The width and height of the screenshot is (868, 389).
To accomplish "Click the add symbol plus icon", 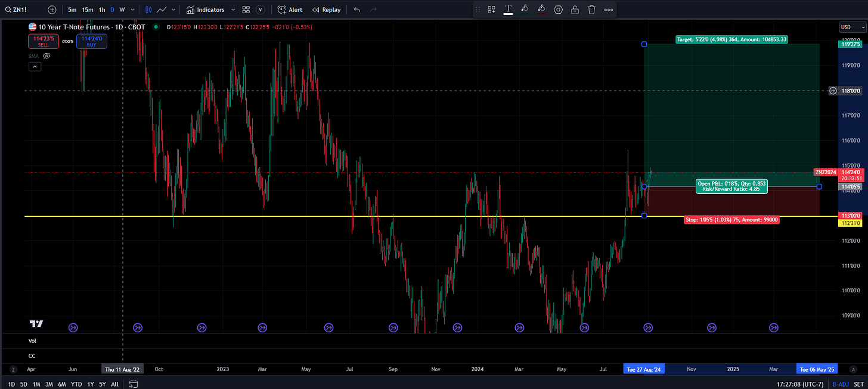I will pyautogui.click(x=52, y=10).
